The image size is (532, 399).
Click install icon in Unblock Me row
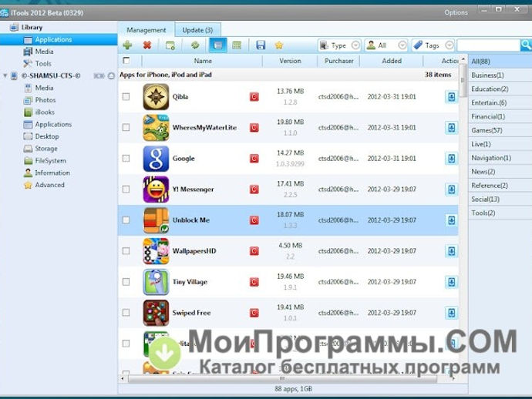coord(451,220)
